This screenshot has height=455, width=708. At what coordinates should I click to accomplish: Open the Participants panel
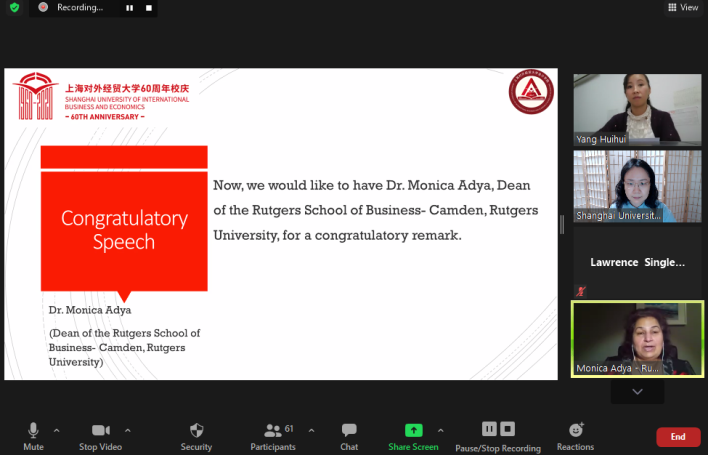coord(272,434)
